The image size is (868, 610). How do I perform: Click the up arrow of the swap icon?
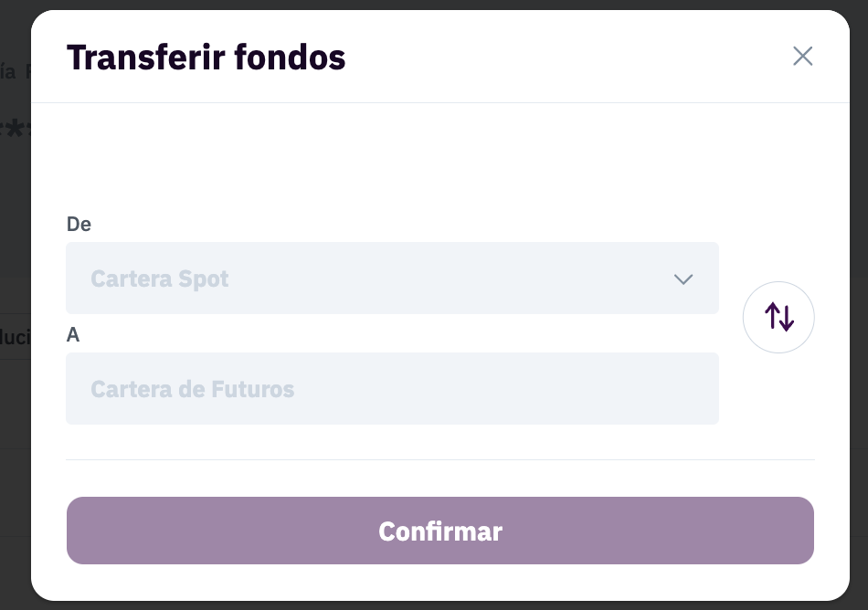click(773, 315)
